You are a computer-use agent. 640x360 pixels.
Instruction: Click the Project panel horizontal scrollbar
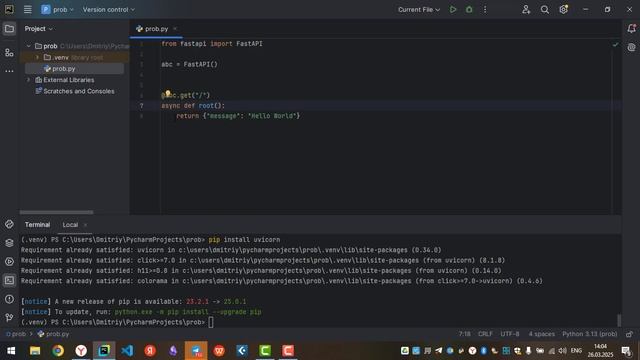pyautogui.click(x=56, y=212)
